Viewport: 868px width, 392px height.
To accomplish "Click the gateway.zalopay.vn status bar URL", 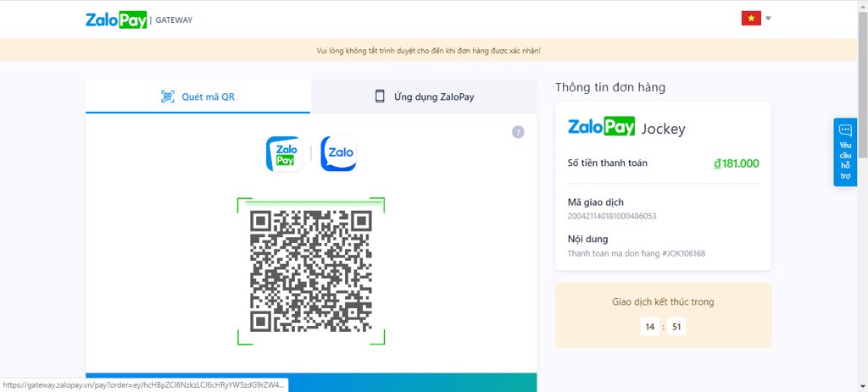I will coord(144,385).
